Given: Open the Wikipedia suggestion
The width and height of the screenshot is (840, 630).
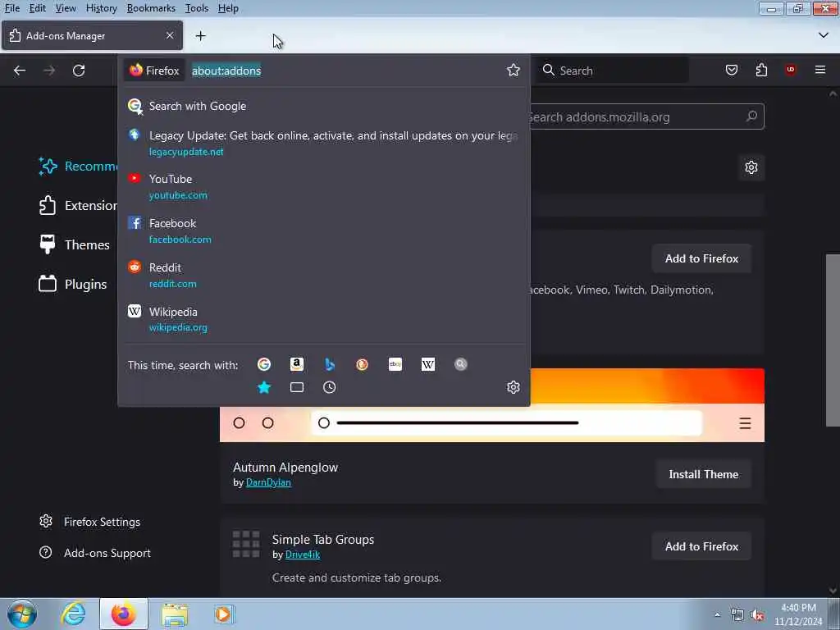Looking at the screenshot, I should pyautogui.click(x=323, y=319).
